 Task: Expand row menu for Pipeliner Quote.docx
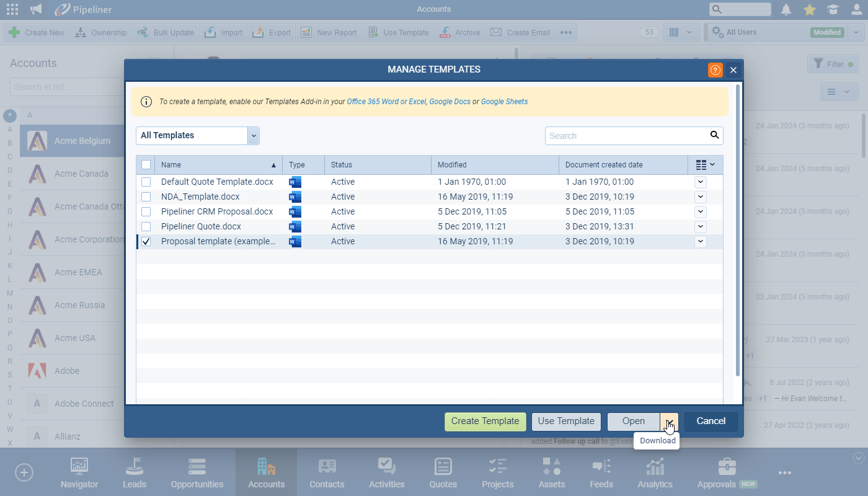pos(701,226)
